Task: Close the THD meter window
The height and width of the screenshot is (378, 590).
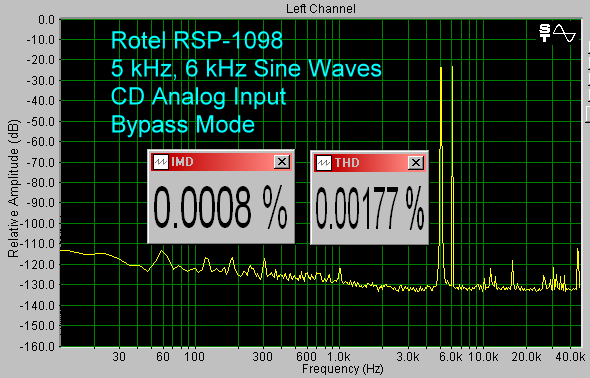Action: click(416, 163)
